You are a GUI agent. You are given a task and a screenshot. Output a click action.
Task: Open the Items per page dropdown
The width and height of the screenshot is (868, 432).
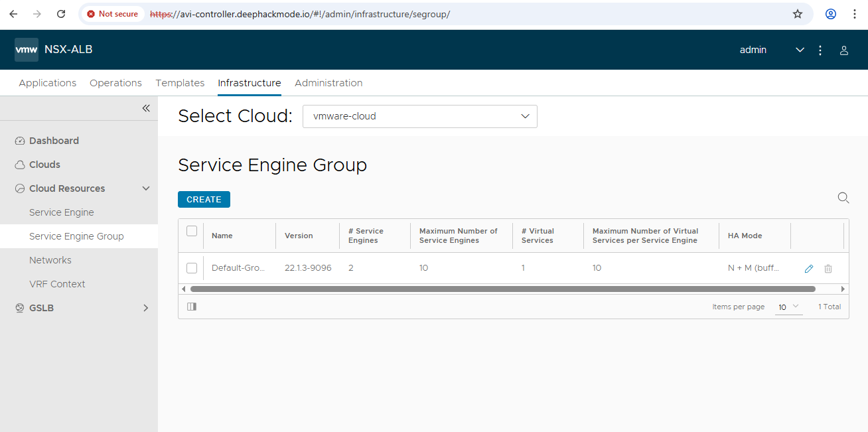pyautogui.click(x=789, y=307)
